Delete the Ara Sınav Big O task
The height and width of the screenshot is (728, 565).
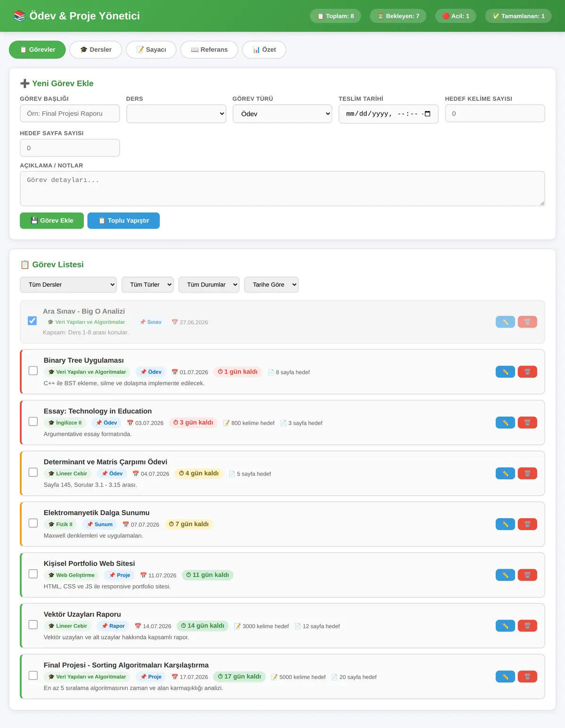527,322
